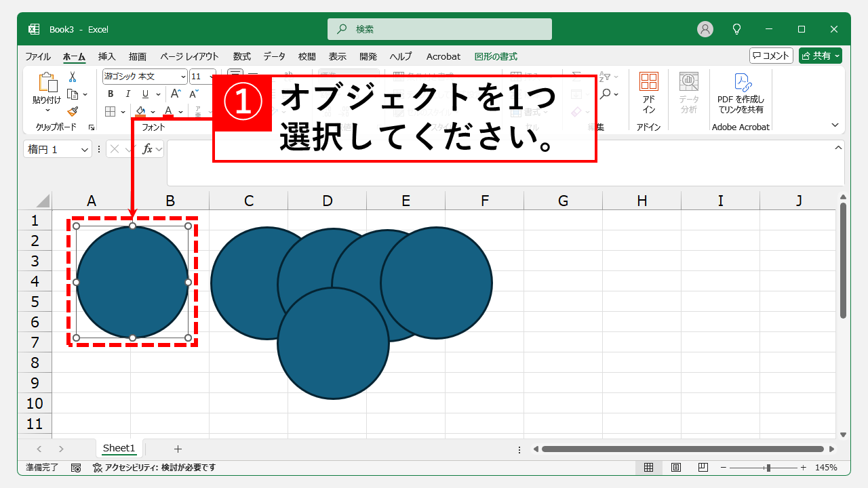Select row 9 header
868x488 pixels.
pos(35,383)
